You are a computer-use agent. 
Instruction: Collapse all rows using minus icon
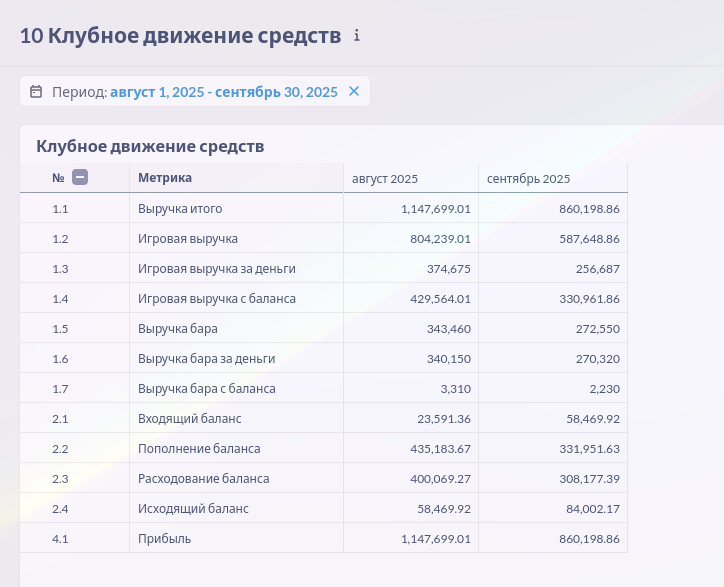click(80, 178)
